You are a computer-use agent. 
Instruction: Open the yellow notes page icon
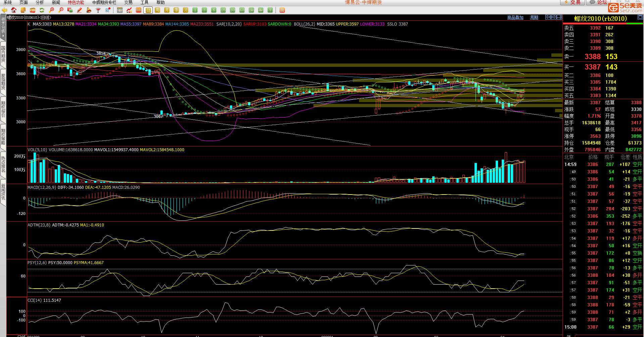23,10
